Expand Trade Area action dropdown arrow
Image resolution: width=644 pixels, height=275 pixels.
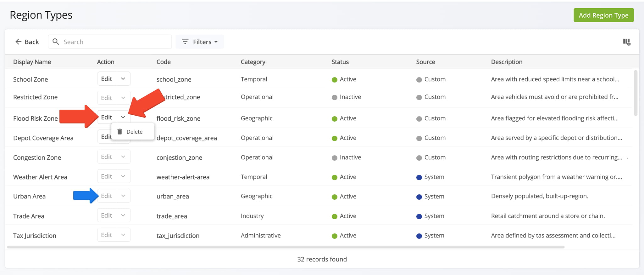click(x=123, y=215)
